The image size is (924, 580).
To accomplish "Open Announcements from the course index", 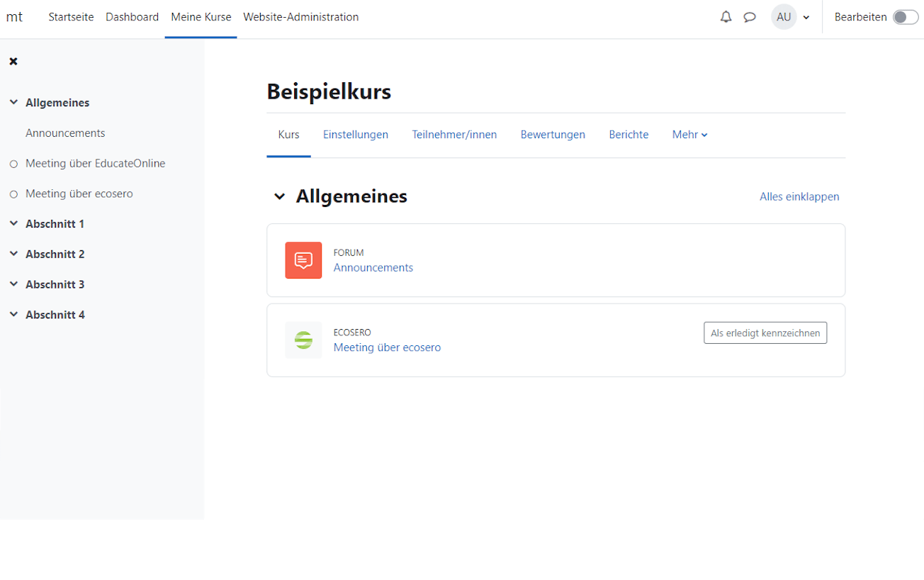I will 65,133.
